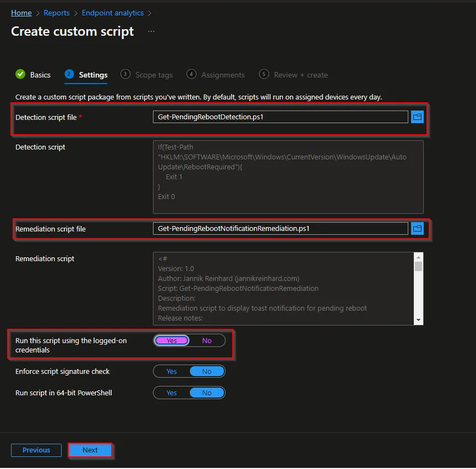This screenshot has width=476, height=469.
Task: Set logged-on credentials toggle to No
Action: pyautogui.click(x=207, y=341)
